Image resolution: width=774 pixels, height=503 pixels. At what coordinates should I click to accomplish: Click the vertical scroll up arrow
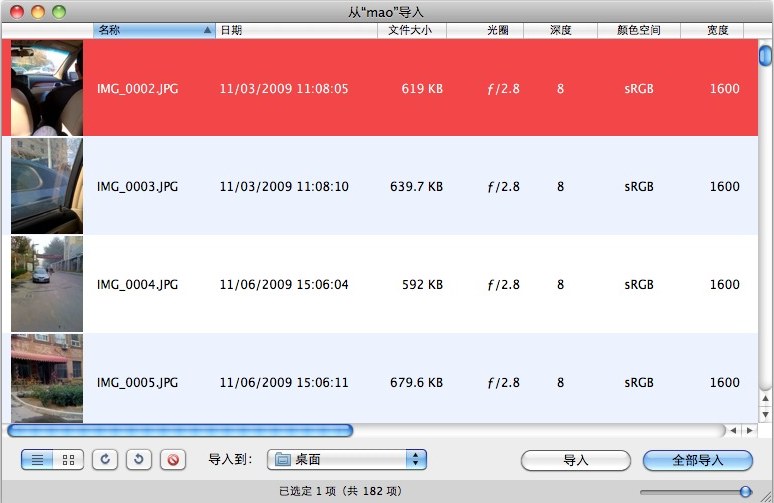(765, 398)
